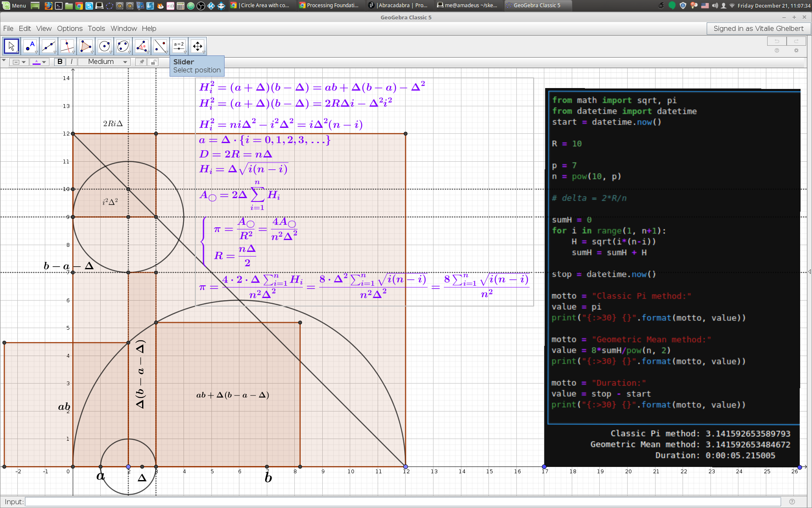Expand Polygon tool submenu arrow
Viewport: 812px width, 508px height.
click(92, 52)
